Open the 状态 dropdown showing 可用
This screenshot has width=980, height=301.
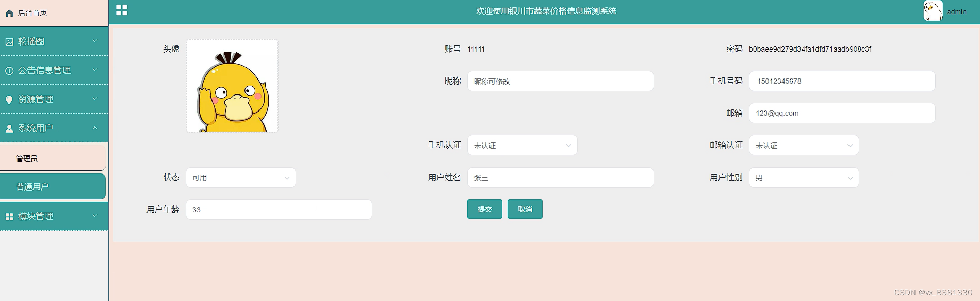click(241, 178)
